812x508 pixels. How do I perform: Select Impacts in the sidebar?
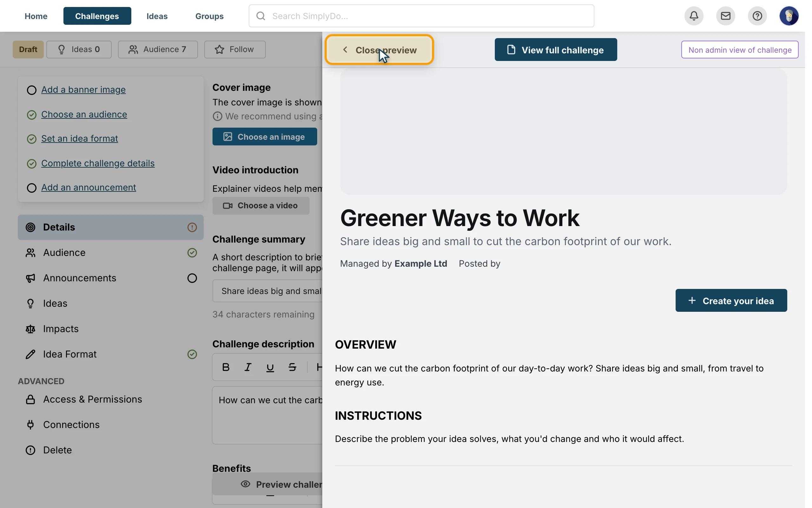(x=110, y=329)
